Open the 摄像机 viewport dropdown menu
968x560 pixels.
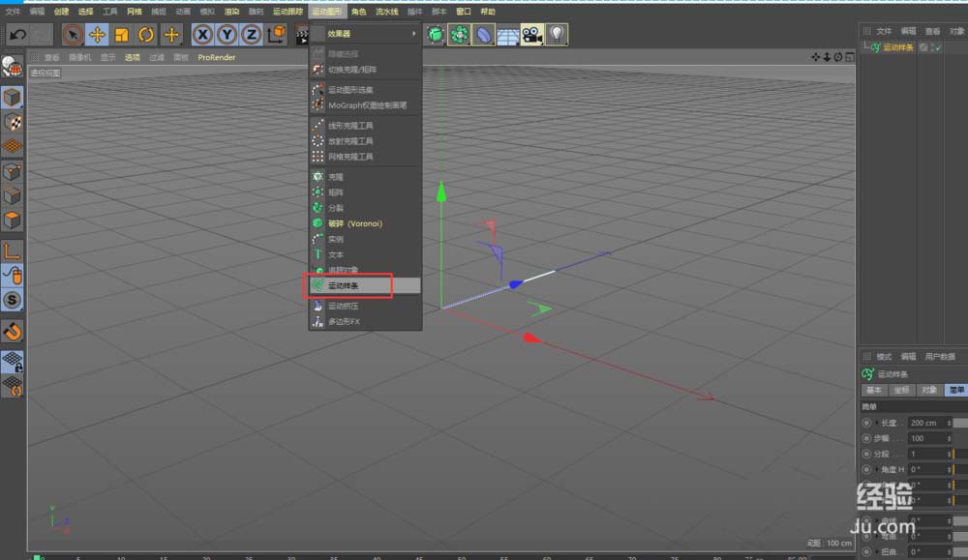pyautogui.click(x=79, y=57)
